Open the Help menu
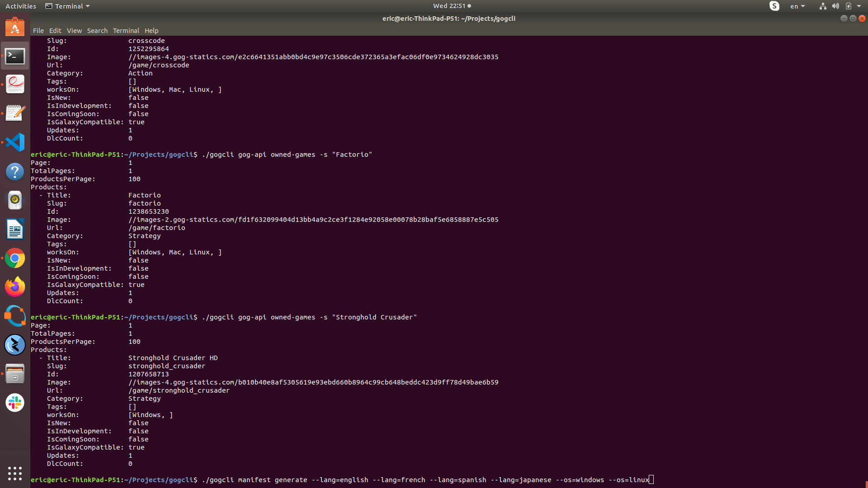 click(151, 31)
